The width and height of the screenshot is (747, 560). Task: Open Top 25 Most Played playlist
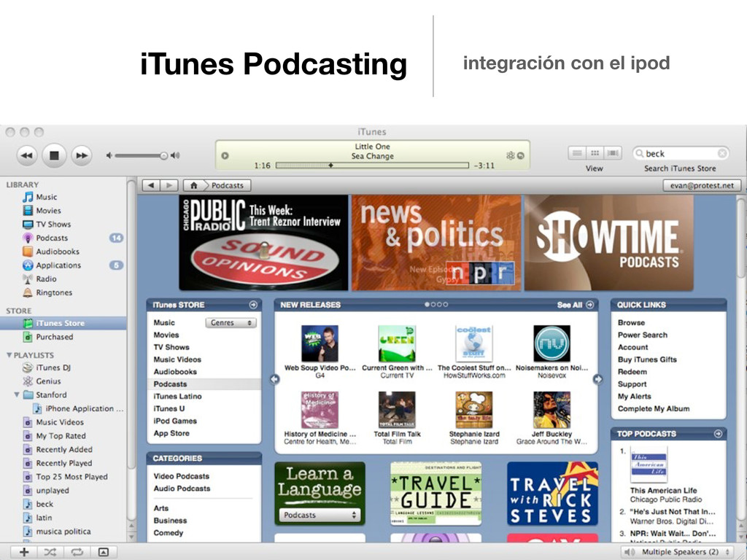tap(71, 477)
